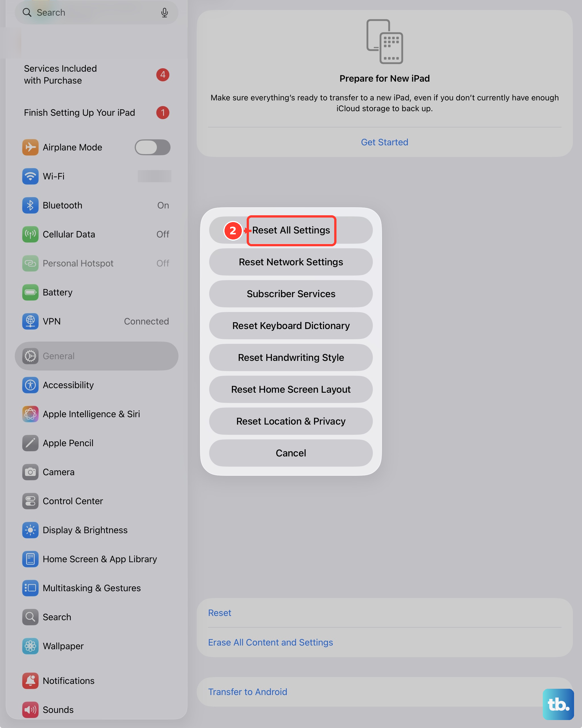Screen dimensions: 582x728
Task: Choose Reset Home Screen Layout
Action: [x=291, y=389]
